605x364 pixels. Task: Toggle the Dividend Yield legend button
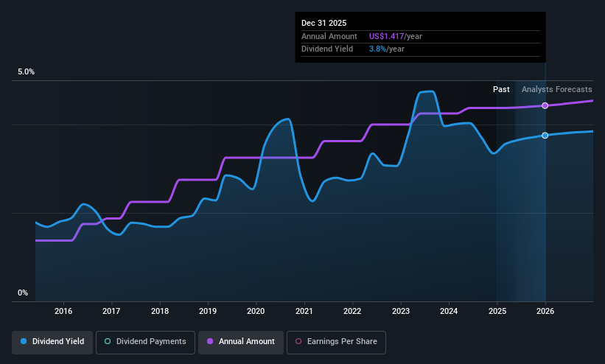coord(52,343)
